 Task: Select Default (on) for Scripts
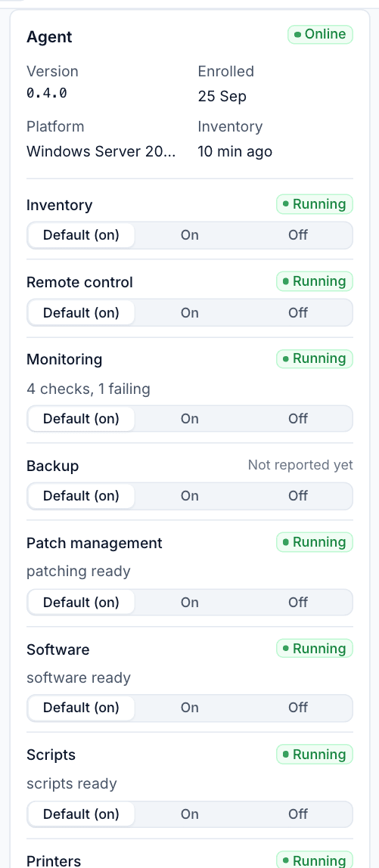pyautogui.click(x=82, y=814)
